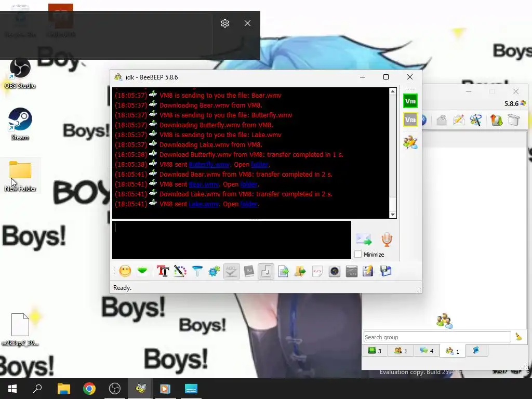This screenshot has width=532, height=399.
Task: Click the blue floppy disks save chat icon
Action: pos(386,271)
